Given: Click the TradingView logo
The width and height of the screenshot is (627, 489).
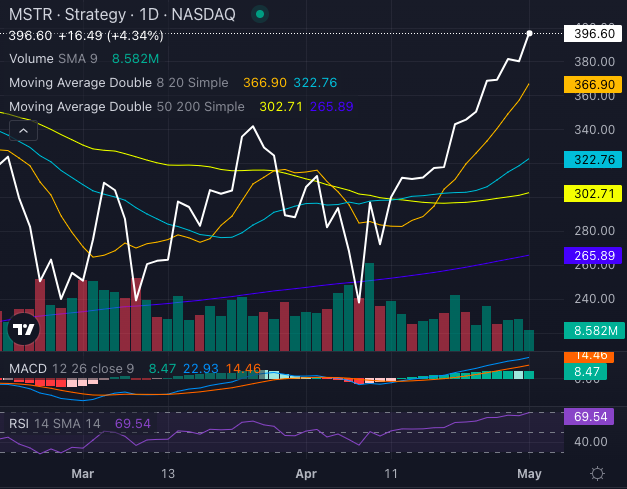Looking at the screenshot, I should [24, 329].
